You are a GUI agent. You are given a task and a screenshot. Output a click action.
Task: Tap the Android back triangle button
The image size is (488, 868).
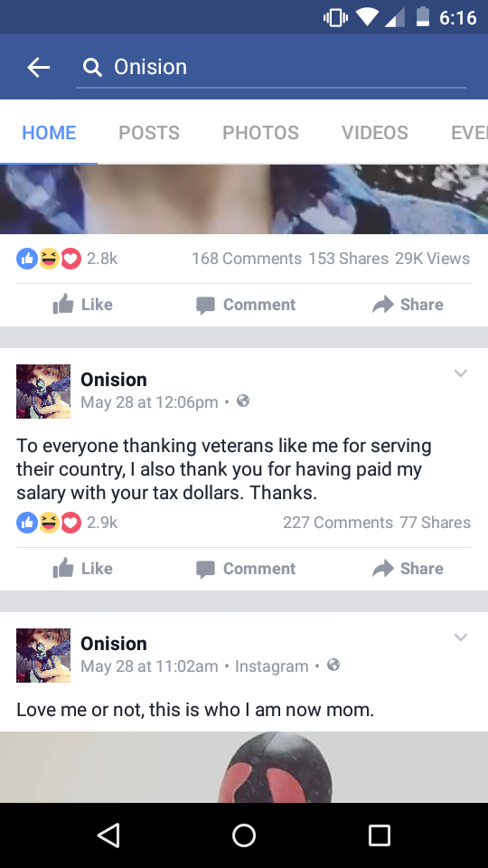108,835
